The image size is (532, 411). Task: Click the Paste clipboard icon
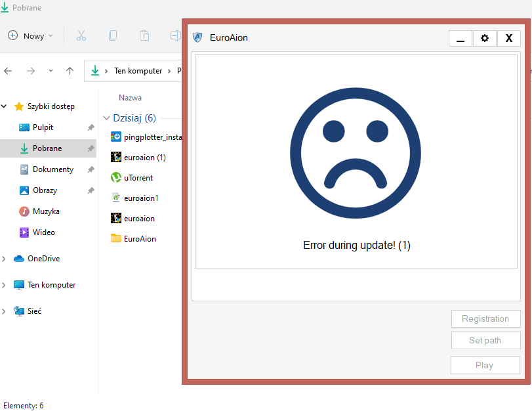(x=144, y=35)
